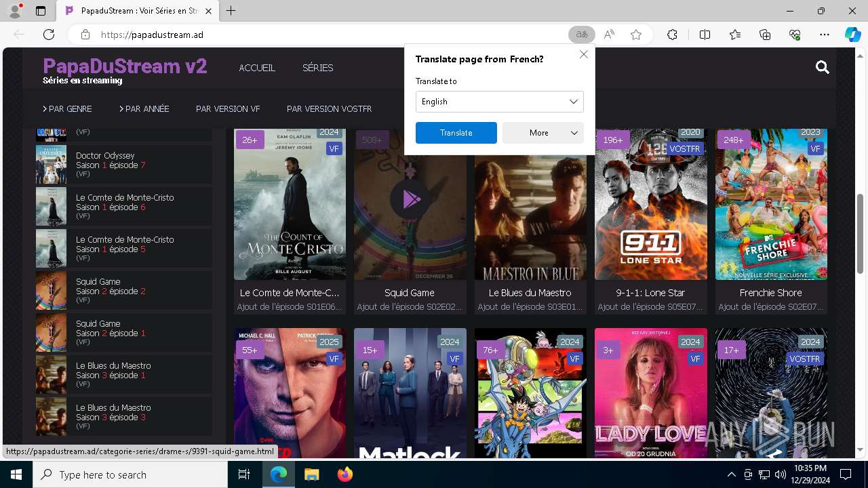868x488 pixels.
Task: Select PAR VERSION VOSTFR menu item
Action: click(x=329, y=108)
